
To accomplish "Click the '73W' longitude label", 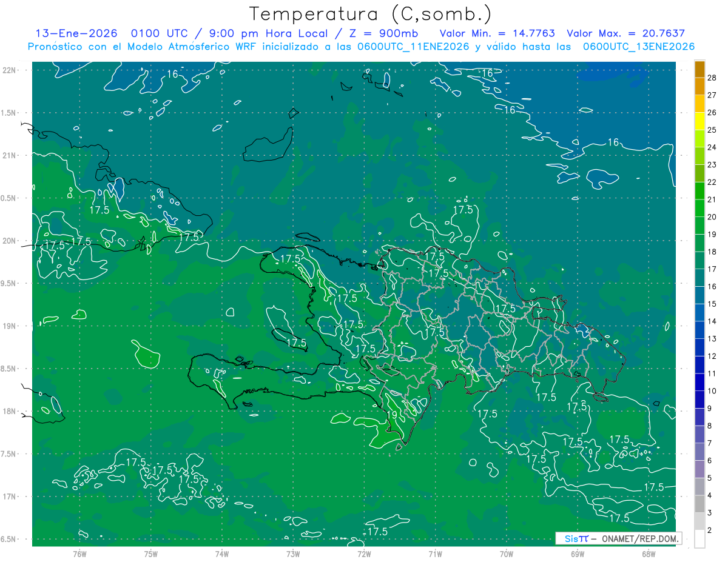I will (x=293, y=554).
